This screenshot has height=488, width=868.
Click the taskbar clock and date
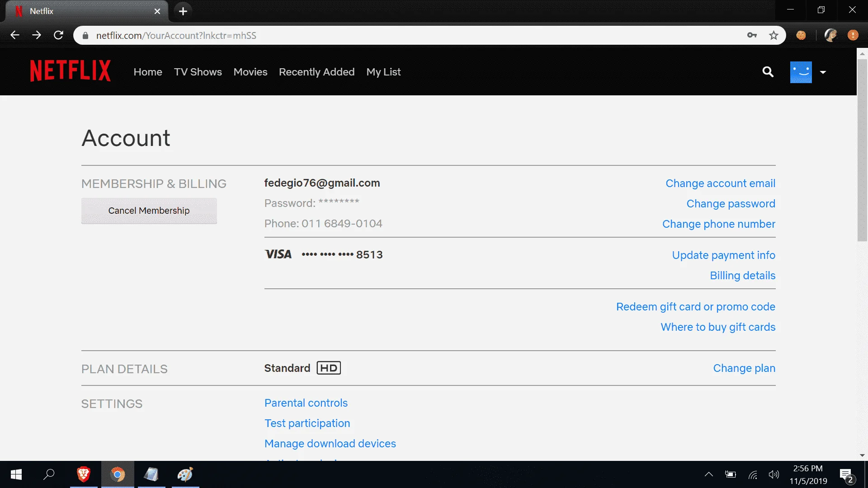808,474
